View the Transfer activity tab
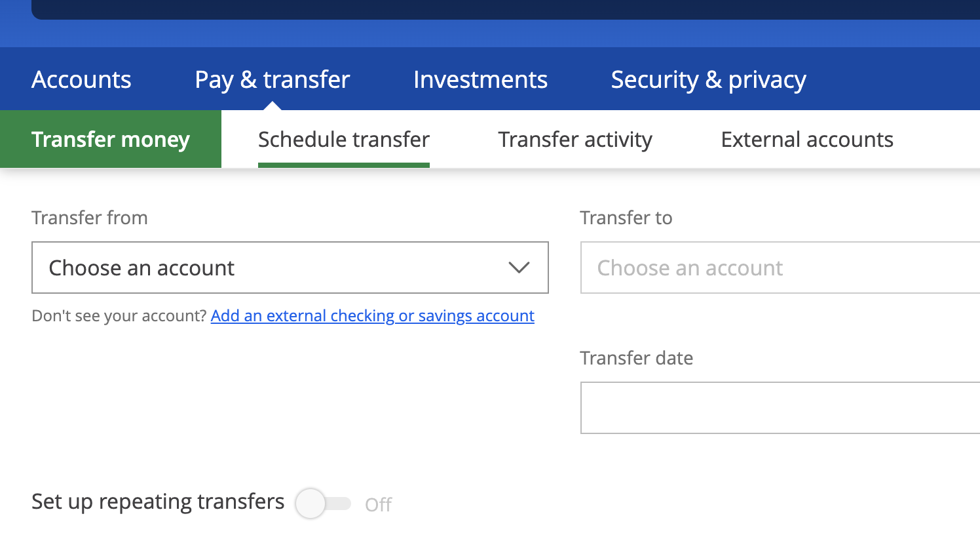The width and height of the screenshot is (980, 556). 575,139
